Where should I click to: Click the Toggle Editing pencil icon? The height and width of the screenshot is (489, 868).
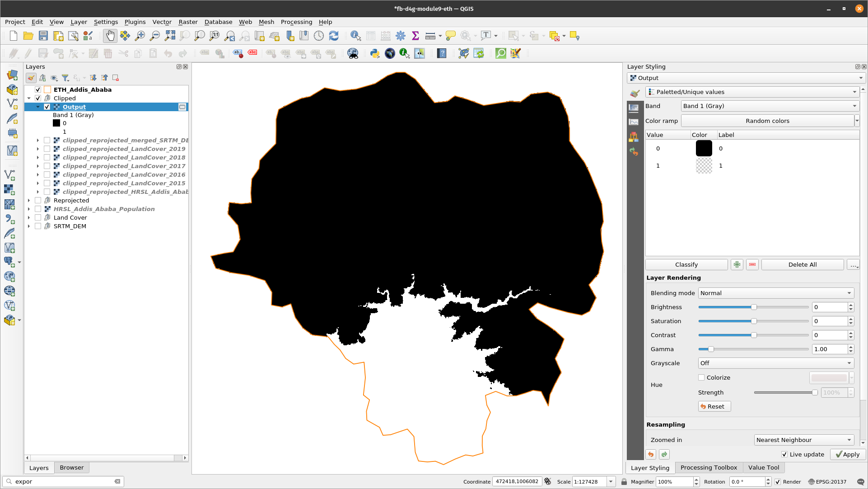pyautogui.click(x=28, y=53)
